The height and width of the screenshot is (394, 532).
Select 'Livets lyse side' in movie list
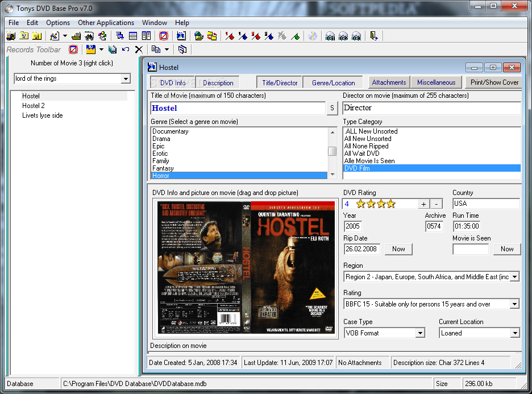coord(43,115)
